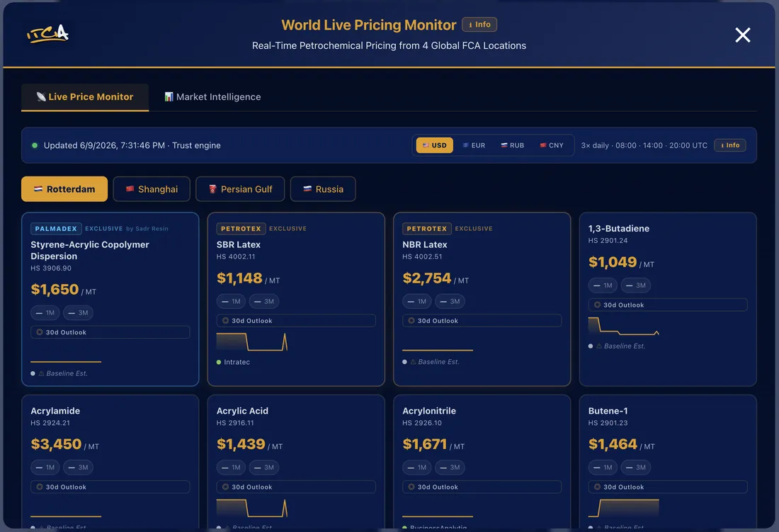Open Info badge beside World Live Pricing Monitor
Image resolution: width=779 pixels, height=532 pixels.
click(x=479, y=24)
